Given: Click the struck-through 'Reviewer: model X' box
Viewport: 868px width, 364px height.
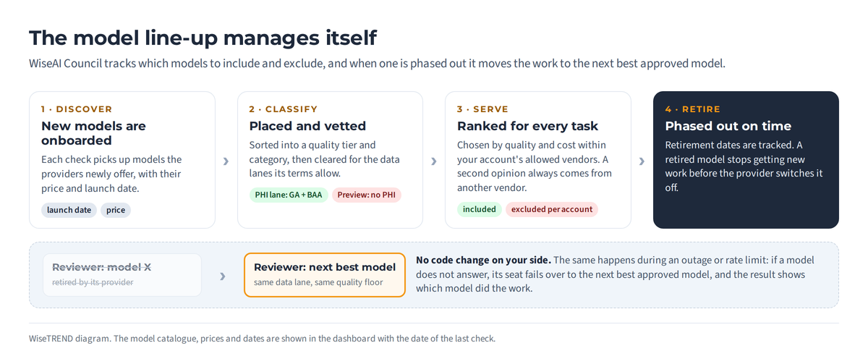Looking at the screenshot, I should coord(122,274).
